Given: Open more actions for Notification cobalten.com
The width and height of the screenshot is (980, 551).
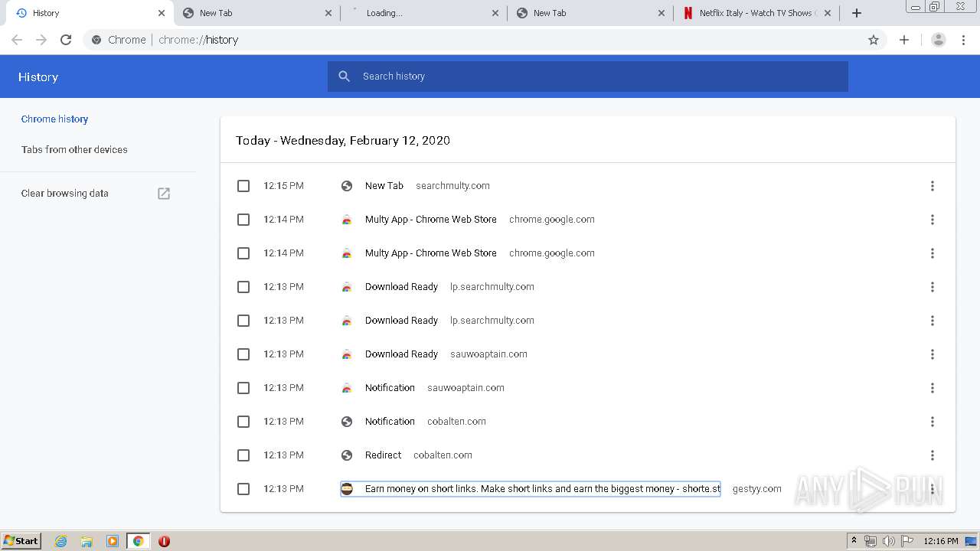Looking at the screenshot, I should coord(933,422).
